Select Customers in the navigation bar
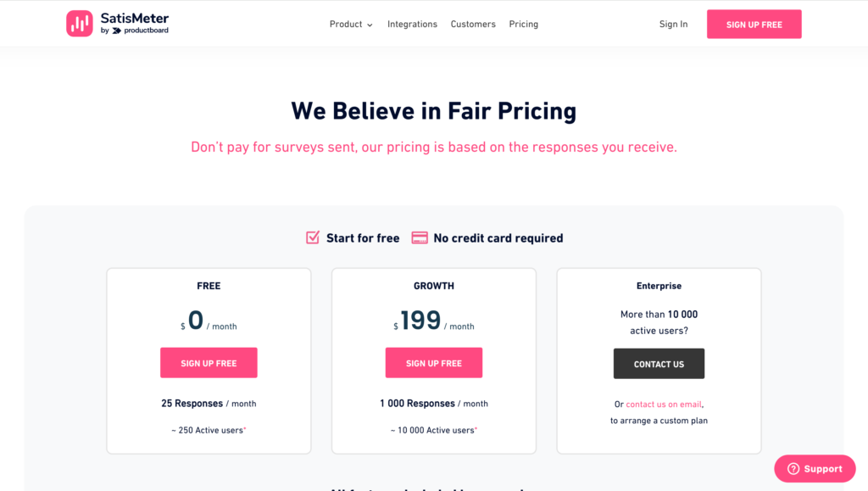This screenshot has width=868, height=491. point(473,24)
